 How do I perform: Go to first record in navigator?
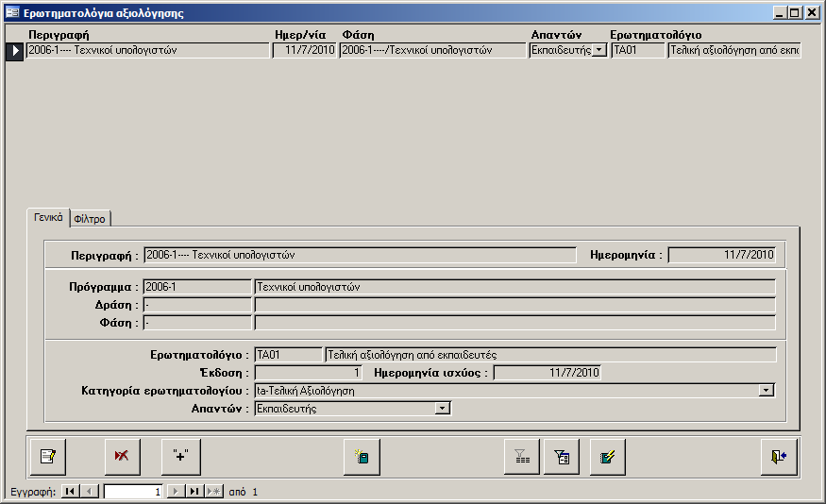pos(71,492)
